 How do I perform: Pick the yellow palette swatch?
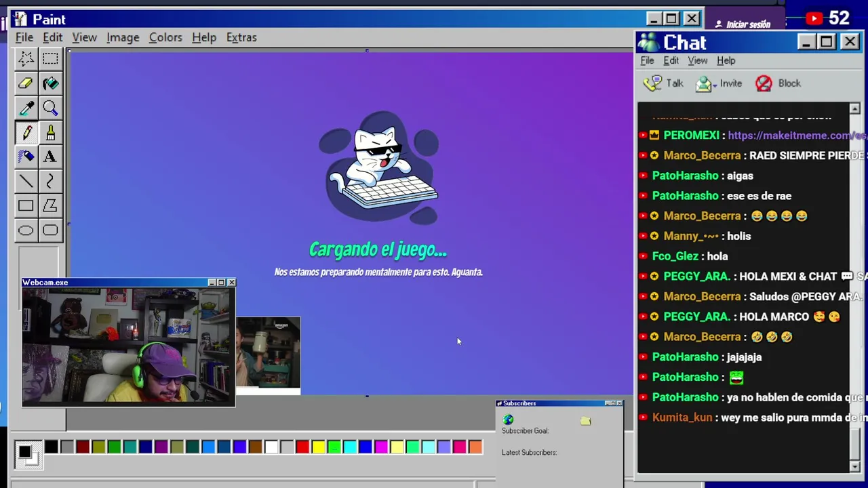coord(318,447)
